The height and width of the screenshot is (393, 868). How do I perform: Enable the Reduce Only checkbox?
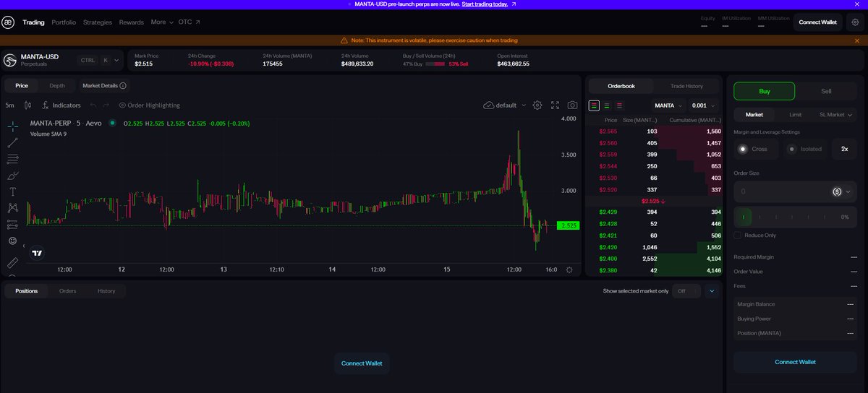coord(737,235)
